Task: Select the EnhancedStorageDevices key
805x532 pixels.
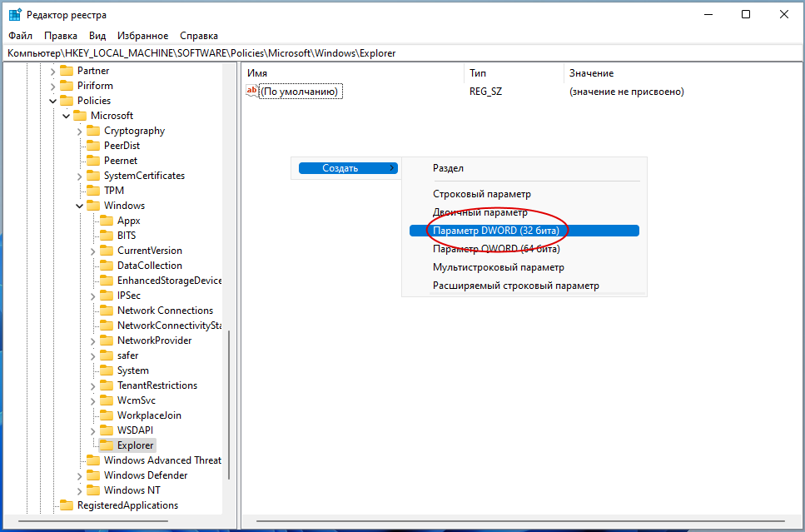Action: [170, 281]
